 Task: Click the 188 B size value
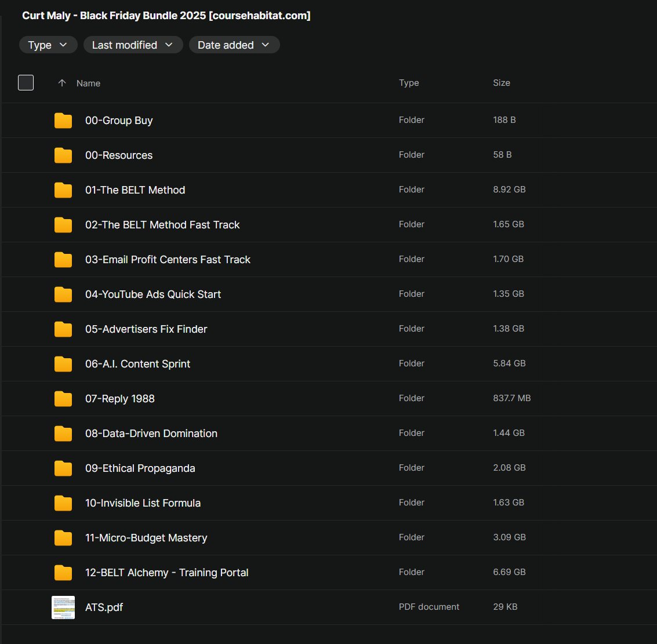504,120
